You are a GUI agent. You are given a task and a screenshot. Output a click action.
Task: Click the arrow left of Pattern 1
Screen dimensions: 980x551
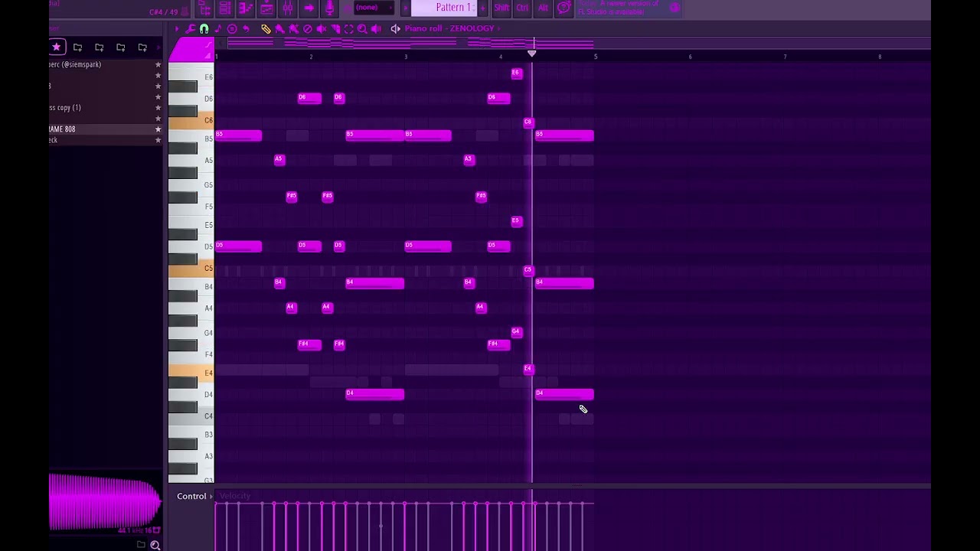406,8
